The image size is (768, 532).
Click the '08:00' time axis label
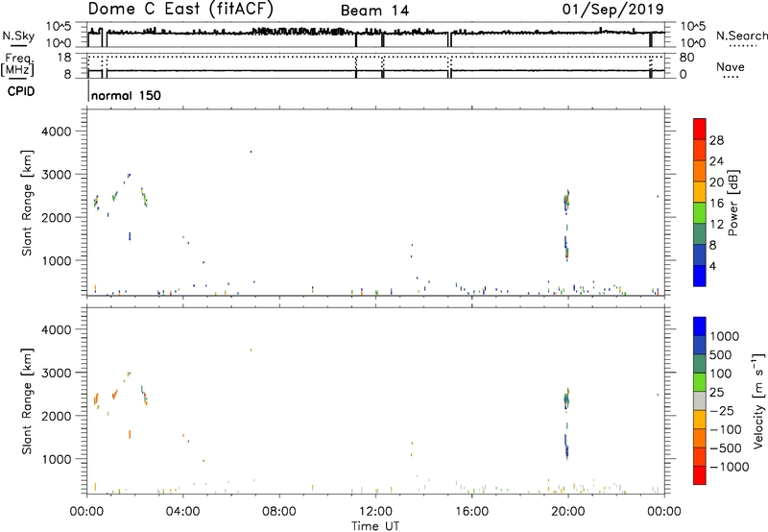[279, 512]
